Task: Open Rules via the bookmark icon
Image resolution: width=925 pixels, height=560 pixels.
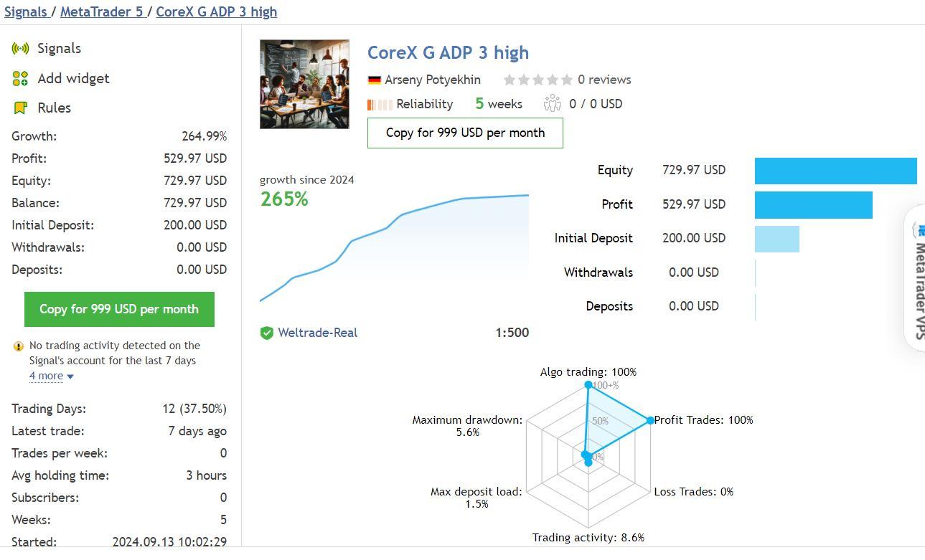Action: tap(19, 108)
